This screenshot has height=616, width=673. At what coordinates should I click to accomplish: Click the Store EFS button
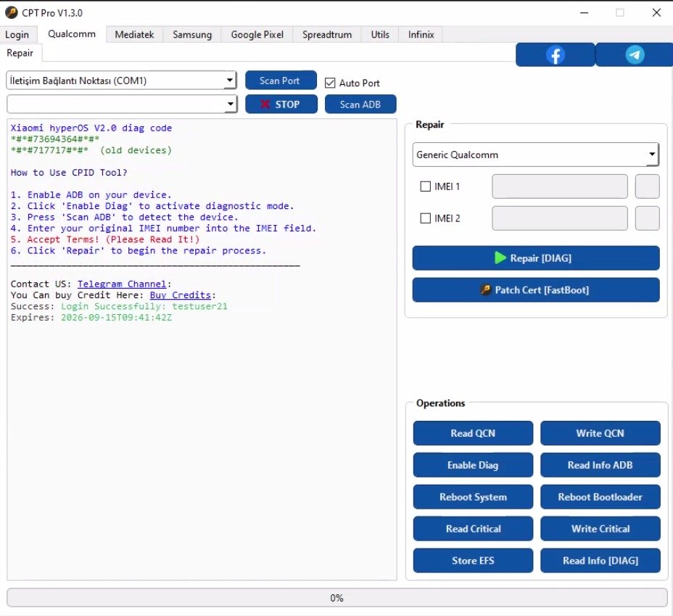(473, 560)
